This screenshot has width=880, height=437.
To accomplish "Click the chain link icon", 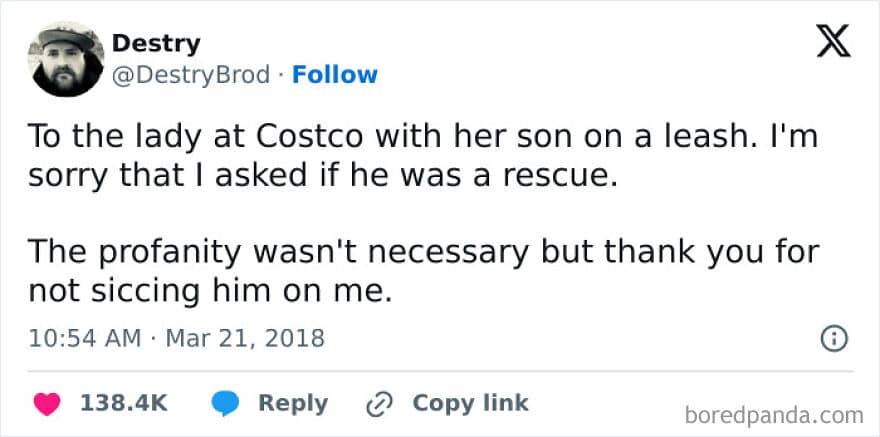I will point(379,404).
